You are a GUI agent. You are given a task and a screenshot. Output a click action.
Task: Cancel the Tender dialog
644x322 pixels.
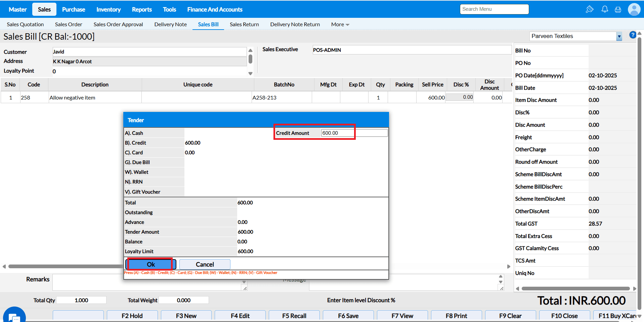pos(205,264)
